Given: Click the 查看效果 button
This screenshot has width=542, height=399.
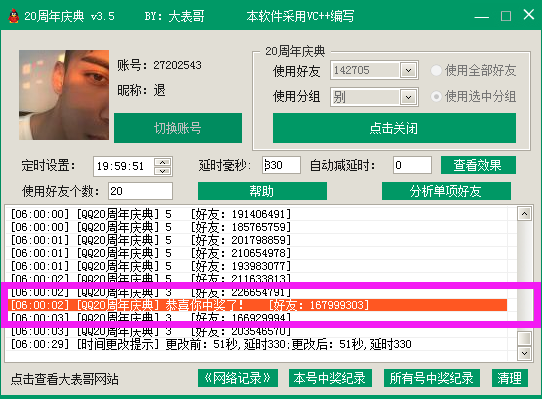Looking at the screenshot, I should click(x=478, y=165).
